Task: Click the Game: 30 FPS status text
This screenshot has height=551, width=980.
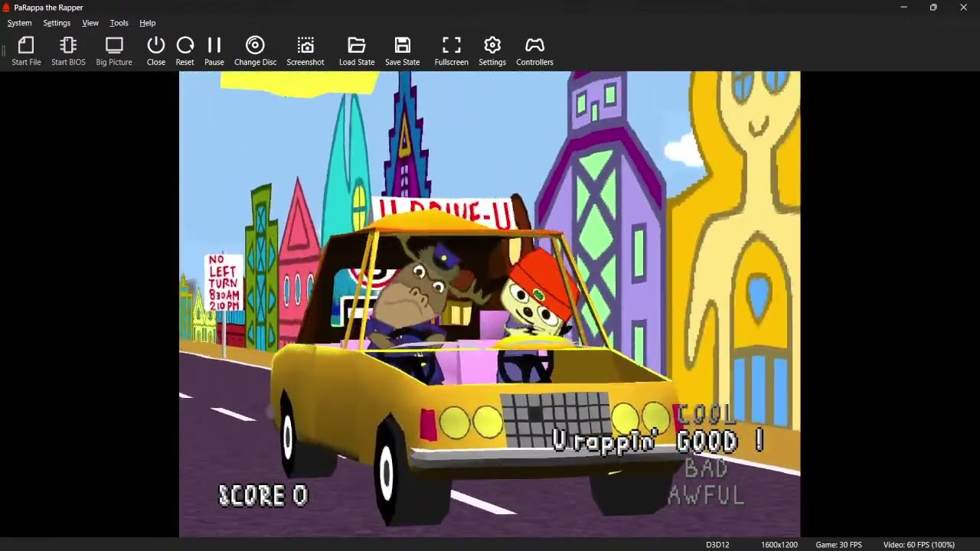Action: click(838, 545)
